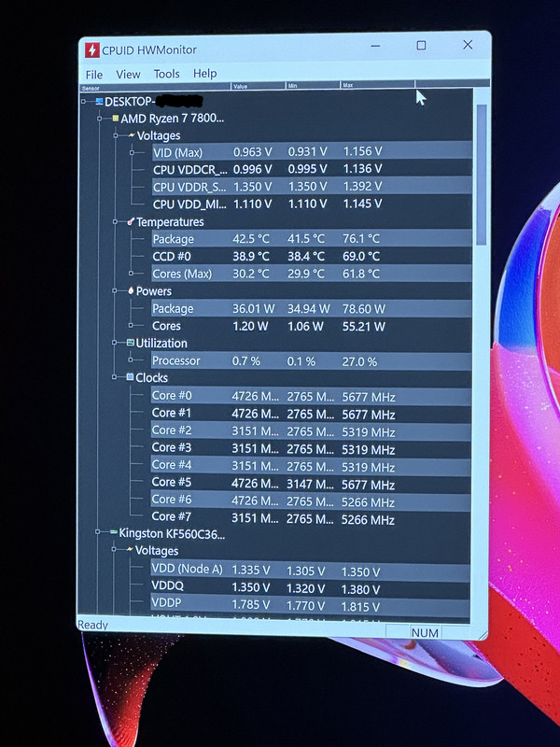Click the Utilization icon
The image size is (560, 747).
(131, 343)
